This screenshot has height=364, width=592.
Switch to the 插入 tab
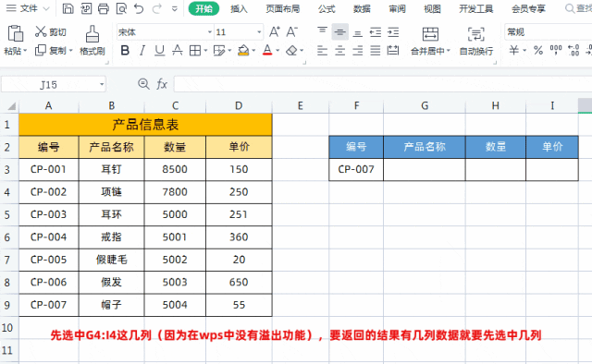click(x=239, y=8)
